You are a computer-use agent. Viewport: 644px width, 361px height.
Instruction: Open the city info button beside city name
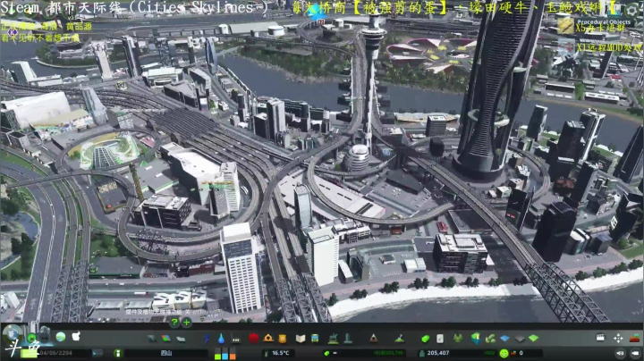click(x=118, y=353)
